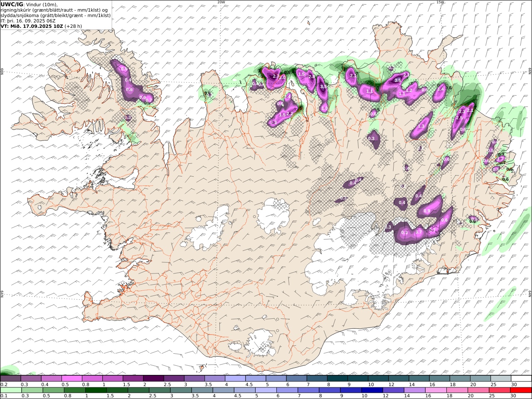532x399 pixels.
Task: Click the 15W longitude label
Action: coord(440,2)
